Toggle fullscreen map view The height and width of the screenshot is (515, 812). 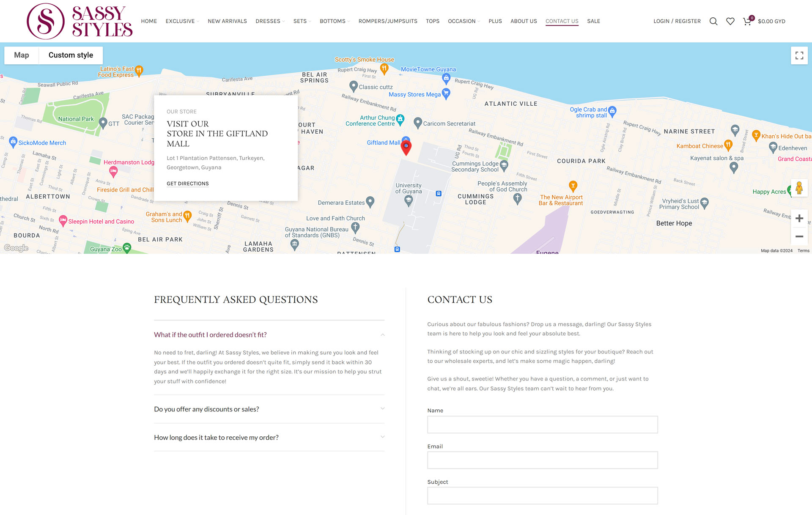799,55
